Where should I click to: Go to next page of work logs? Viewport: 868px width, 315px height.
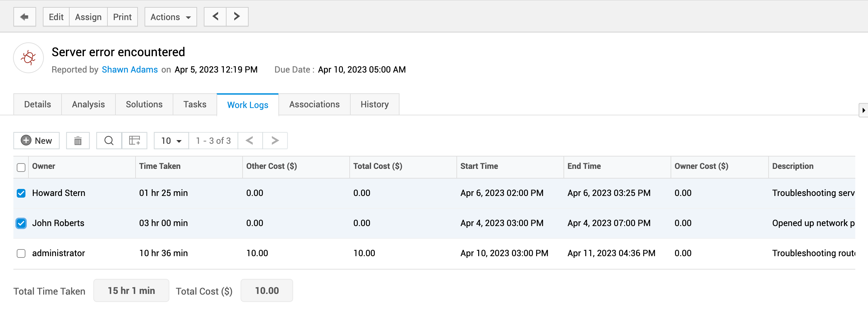(x=275, y=141)
